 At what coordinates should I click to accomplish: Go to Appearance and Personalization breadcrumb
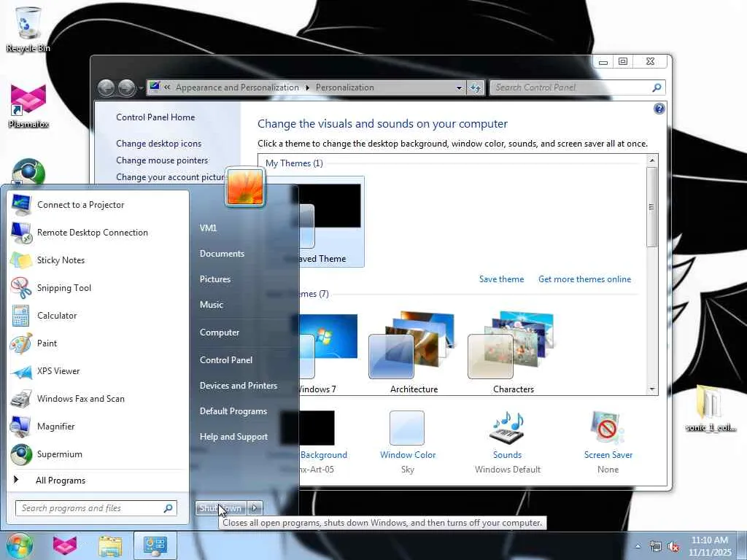point(237,87)
